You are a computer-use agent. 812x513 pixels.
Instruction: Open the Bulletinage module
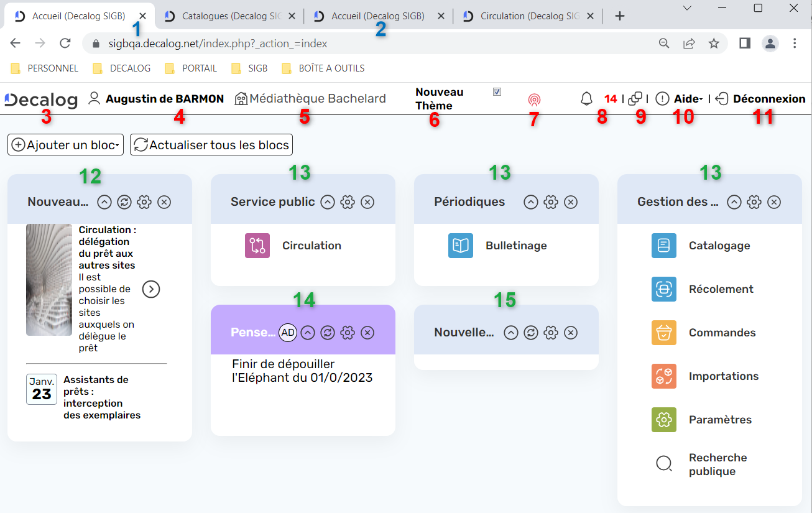tap(497, 246)
